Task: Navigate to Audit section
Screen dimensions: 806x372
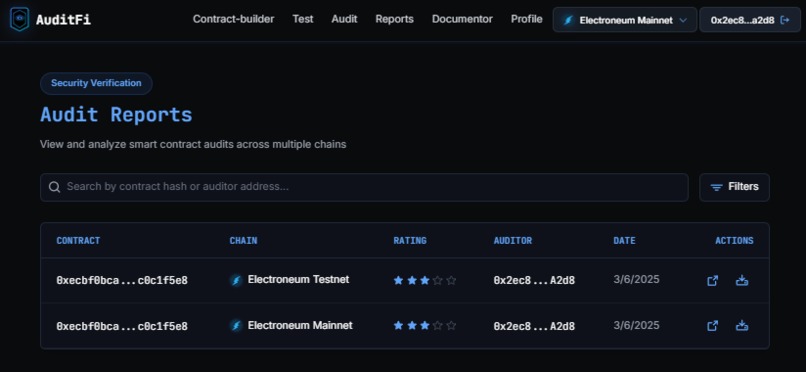Action: point(344,19)
